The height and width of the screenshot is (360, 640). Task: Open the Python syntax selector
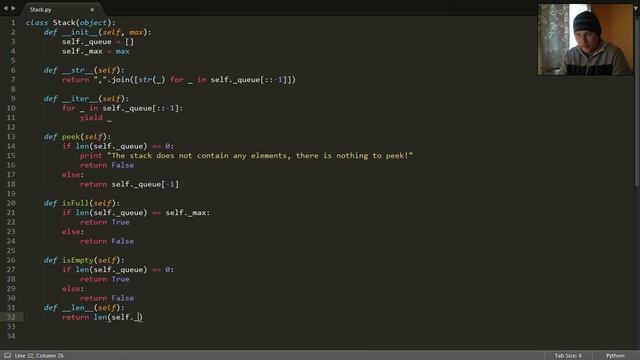point(615,356)
